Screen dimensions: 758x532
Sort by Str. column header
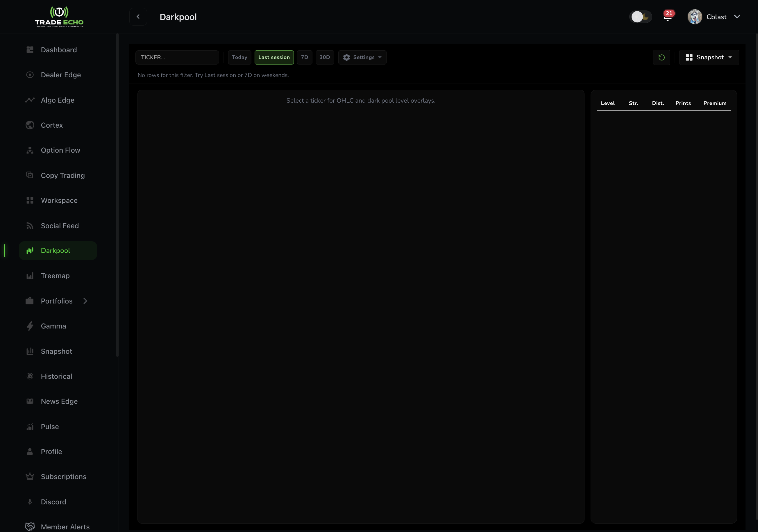tap(633, 103)
